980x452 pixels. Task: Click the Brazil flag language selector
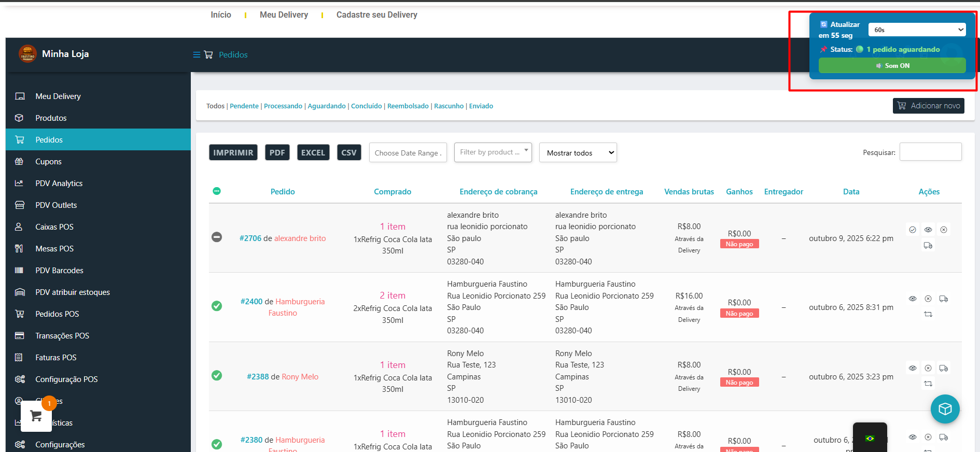tap(870, 438)
